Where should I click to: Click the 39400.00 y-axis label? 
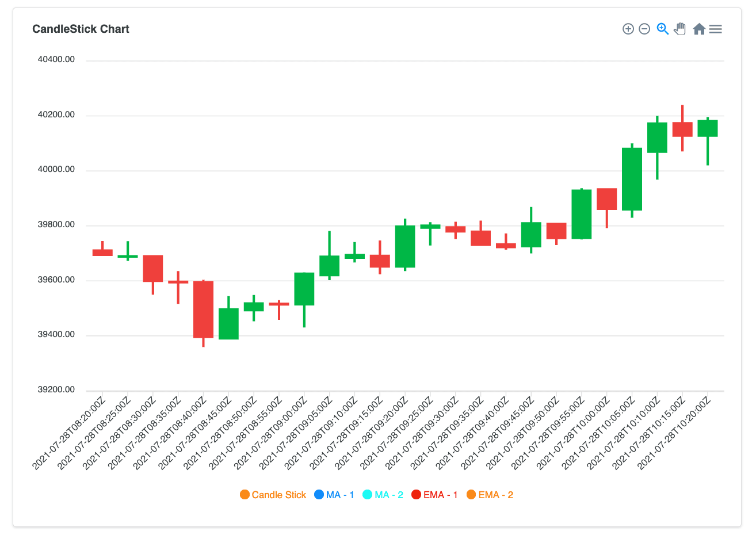56,334
